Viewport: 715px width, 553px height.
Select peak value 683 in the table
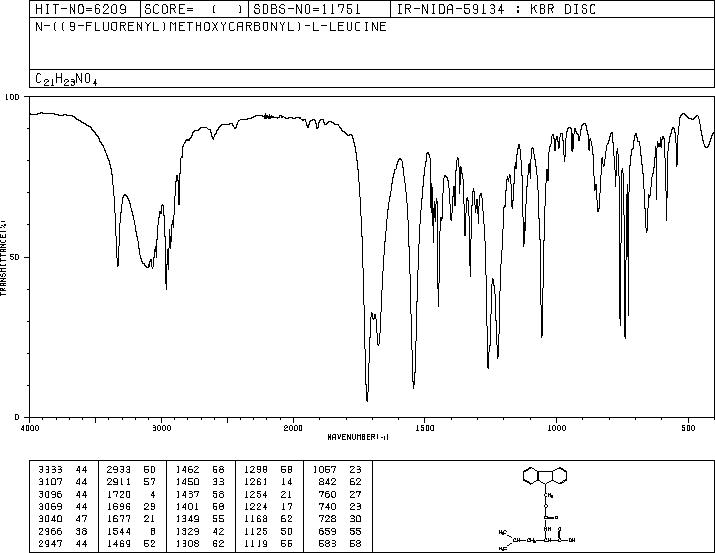[x=327, y=544]
